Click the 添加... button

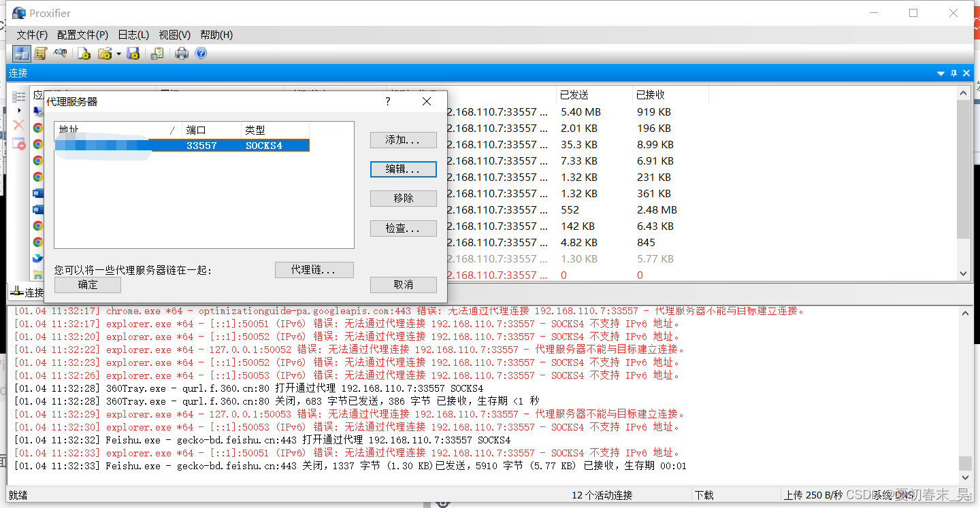click(404, 139)
